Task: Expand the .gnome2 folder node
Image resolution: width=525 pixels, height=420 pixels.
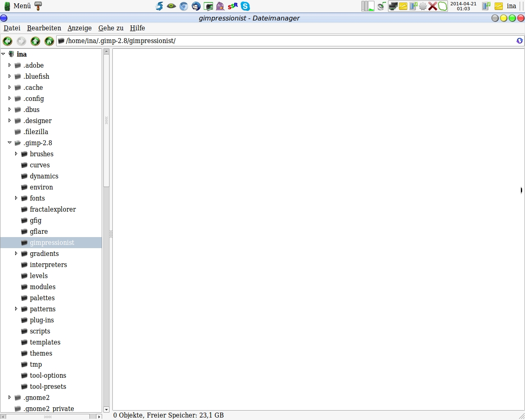Action: (9, 397)
